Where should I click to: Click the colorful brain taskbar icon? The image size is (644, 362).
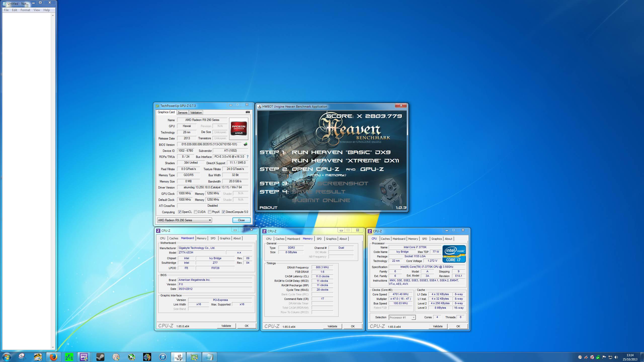[x=147, y=357]
